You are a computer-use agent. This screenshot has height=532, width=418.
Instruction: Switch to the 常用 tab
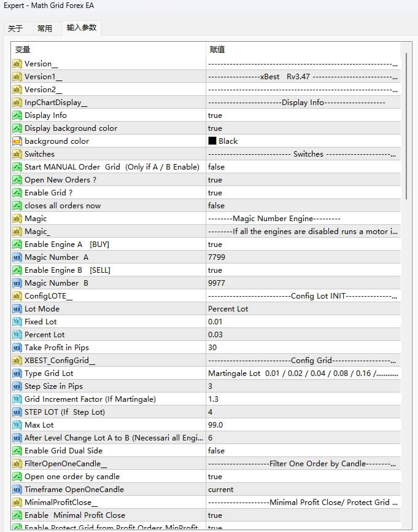pyautogui.click(x=45, y=28)
